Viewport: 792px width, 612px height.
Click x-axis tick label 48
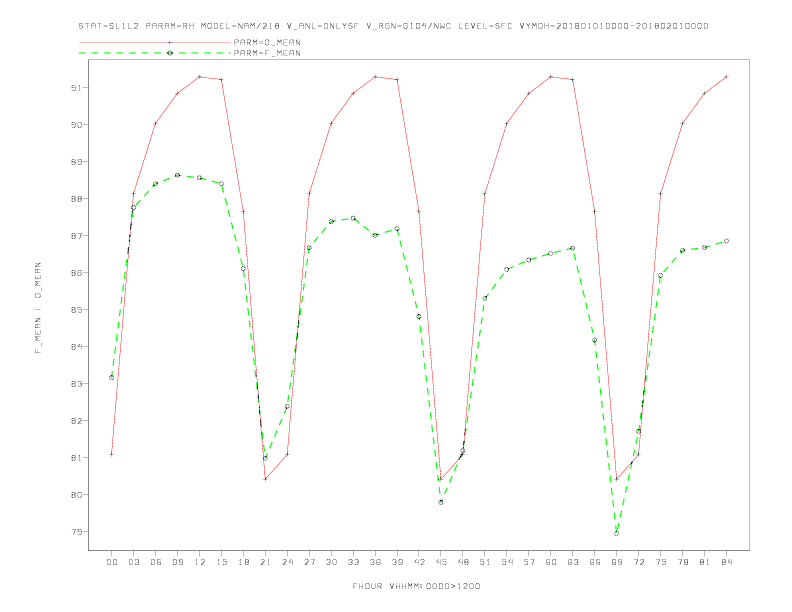click(x=463, y=562)
